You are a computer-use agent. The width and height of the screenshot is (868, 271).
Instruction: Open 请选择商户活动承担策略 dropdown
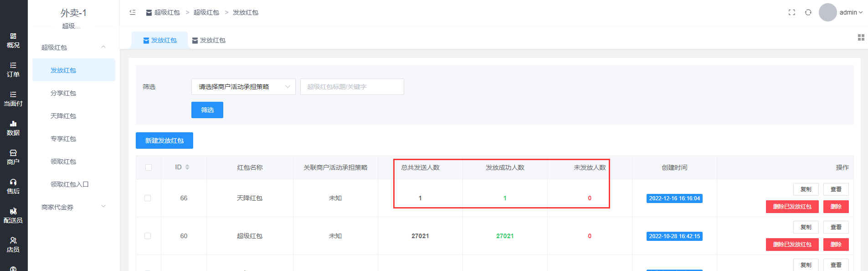pos(243,87)
